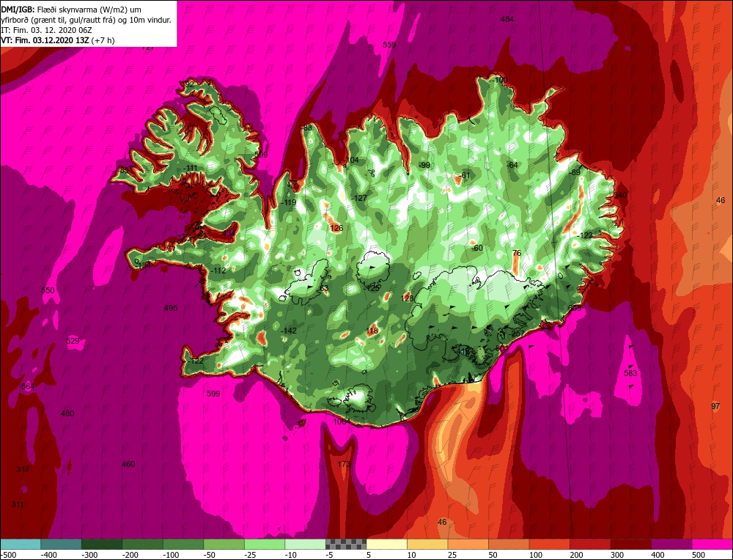
Task: Click the initial time line 'IT: Fim. 03. 12. 2020 06Z'
Action: pyautogui.click(x=47, y=30)
